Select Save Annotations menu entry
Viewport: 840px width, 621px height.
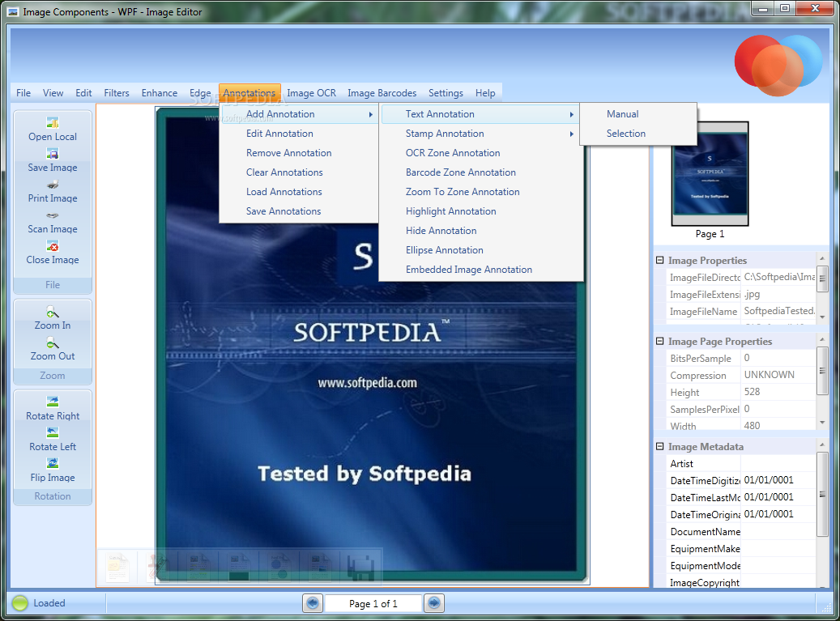pyautogui.click(x=299, y=211)
